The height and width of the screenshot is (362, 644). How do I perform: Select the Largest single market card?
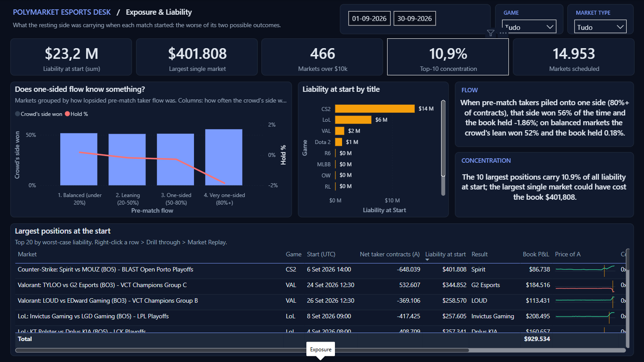tap(197, 57)
